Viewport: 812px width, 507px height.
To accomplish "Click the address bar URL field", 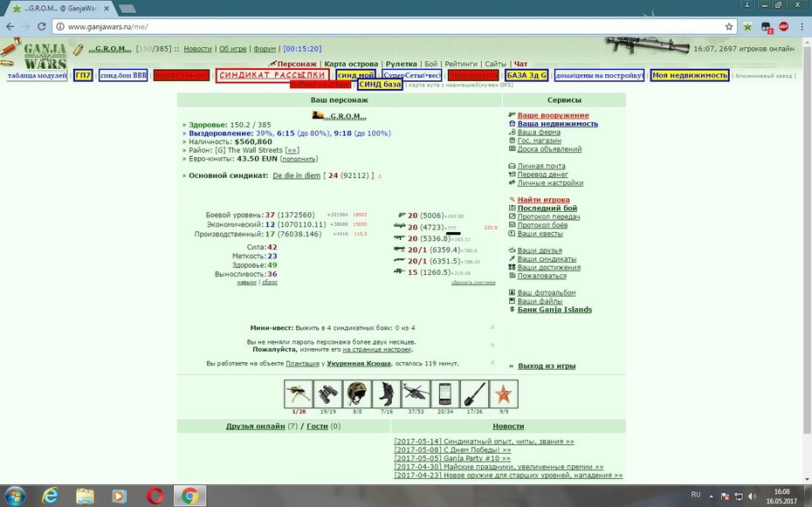I will click(x=389, y=26).
